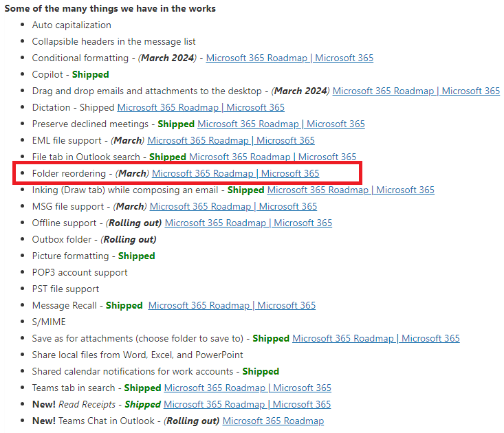Image resolution: width=504 pixels, height=433 pixels.
Task: Click the '(March)' label after Folder reordering
Action: click(132, 173)
